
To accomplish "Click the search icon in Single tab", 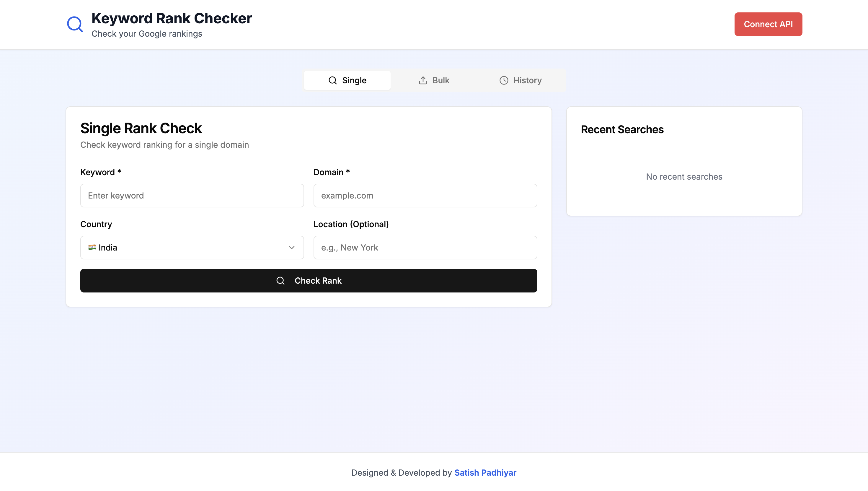I will 332,80.
